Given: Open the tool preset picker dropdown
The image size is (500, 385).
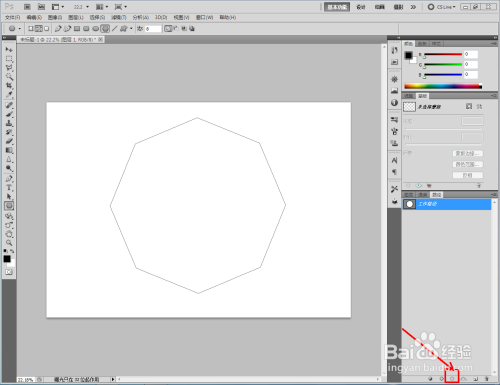Looking at the screenshot, I should tap(14, 29).
